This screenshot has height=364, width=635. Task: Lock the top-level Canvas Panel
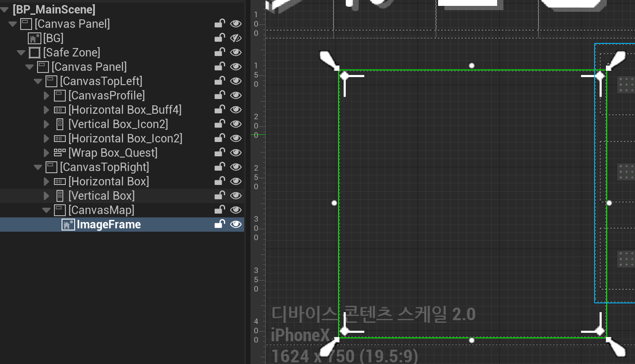pyautogui.click(x=220, y=24)
